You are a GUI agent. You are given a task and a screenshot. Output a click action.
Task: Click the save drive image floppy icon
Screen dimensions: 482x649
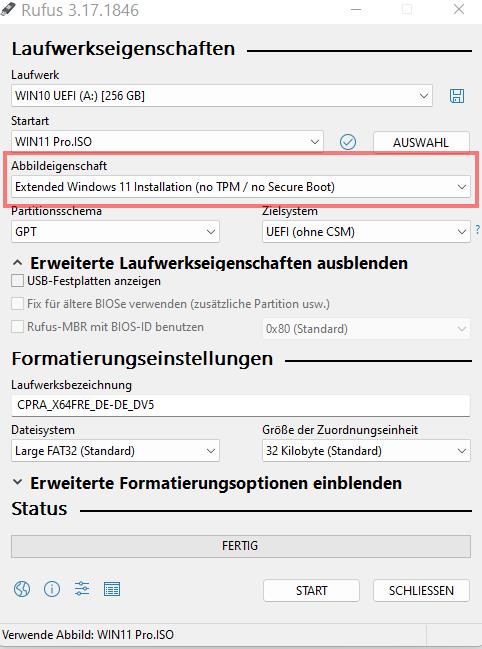457,96
